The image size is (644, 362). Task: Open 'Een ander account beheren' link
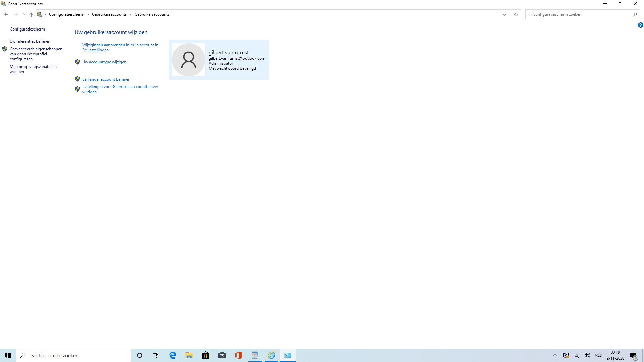[x=106, y=79]
